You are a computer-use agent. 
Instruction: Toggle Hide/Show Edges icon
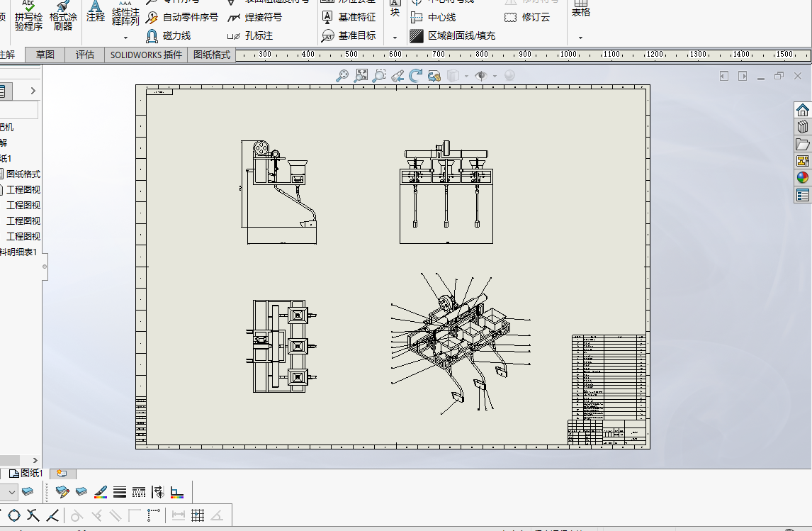[x=158, y=491]
